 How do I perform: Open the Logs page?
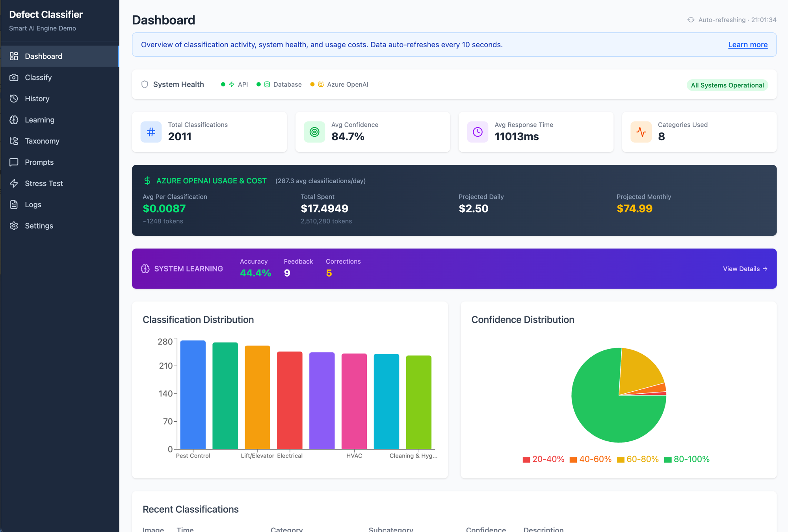tap(59, 205)
